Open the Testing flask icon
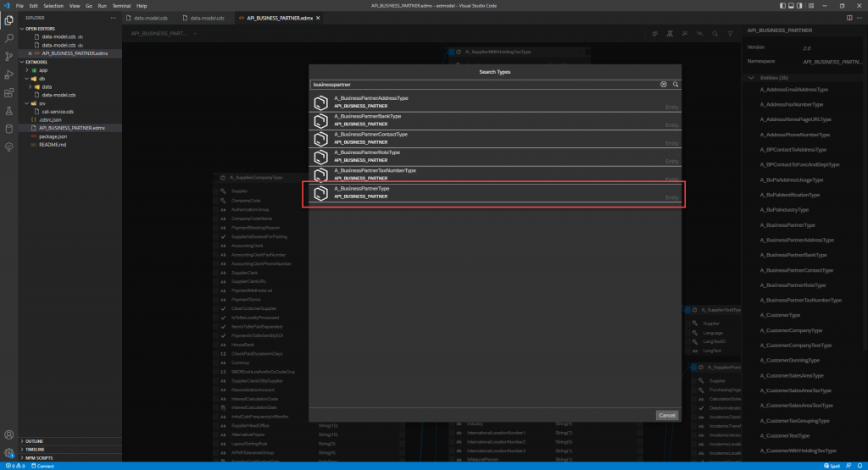The width and height of the screenshot is (868, 470). pos(8,111)
